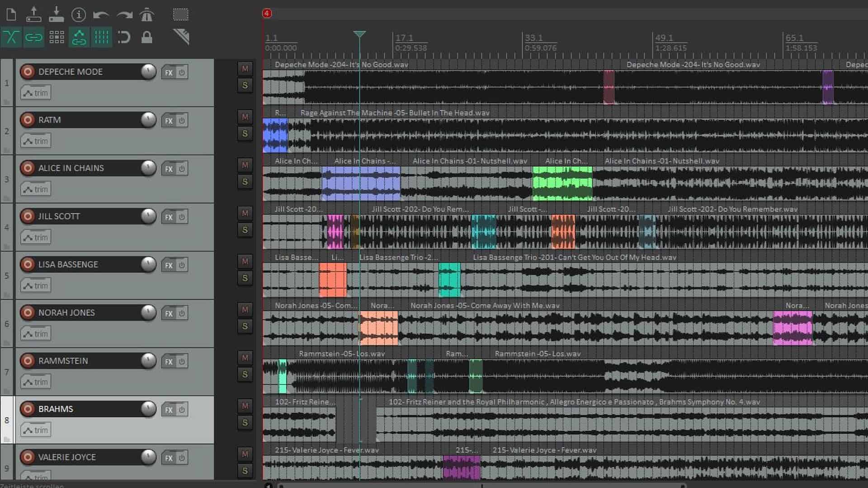The width and height of the screenshot is (868, 488).
Task: Click the Save project icon
Action: 57,15
